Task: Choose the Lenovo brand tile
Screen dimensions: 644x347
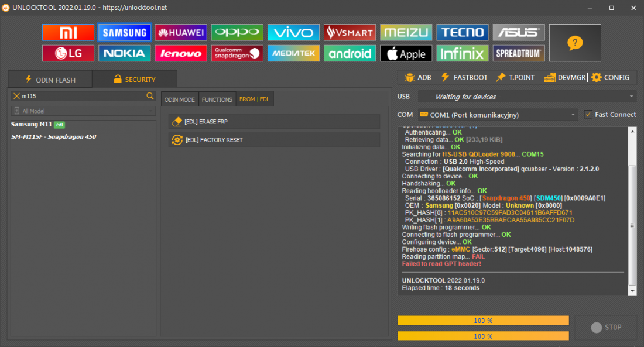Action: pos(181,53)
